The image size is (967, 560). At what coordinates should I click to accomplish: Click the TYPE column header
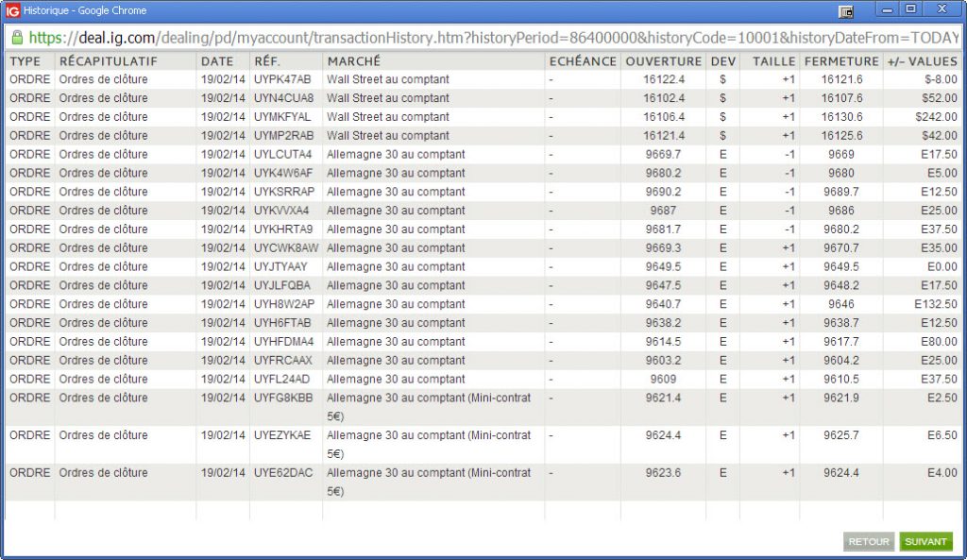[25, 61]
